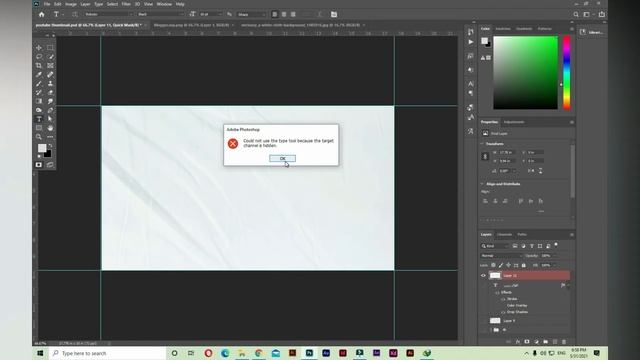Open the Edit Toolbar three-dots button

point(50,137)
